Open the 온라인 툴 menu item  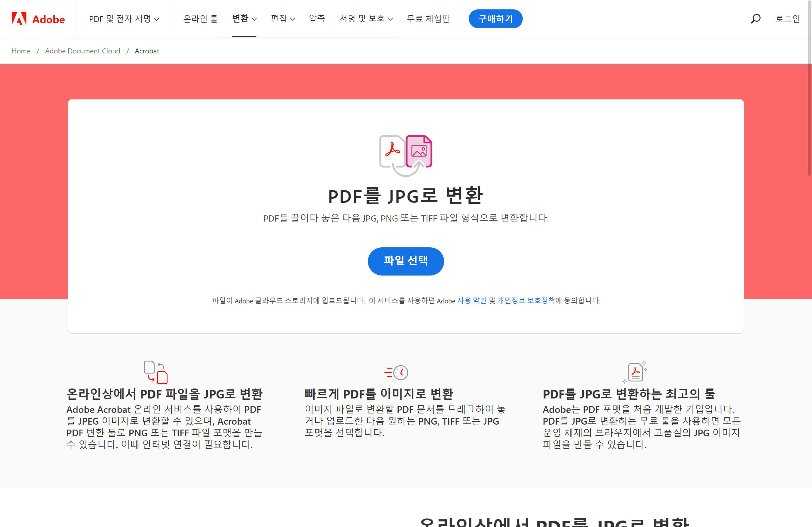(x=200, y=19)
